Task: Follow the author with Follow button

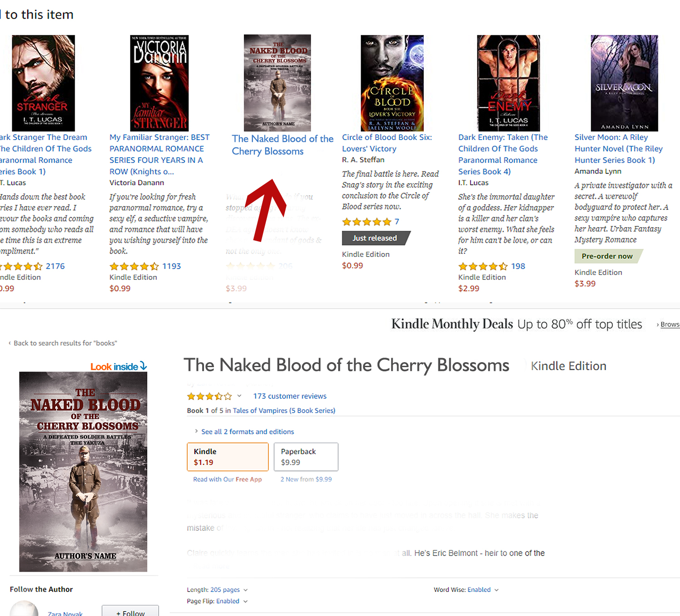Action: tap(131, 611)
